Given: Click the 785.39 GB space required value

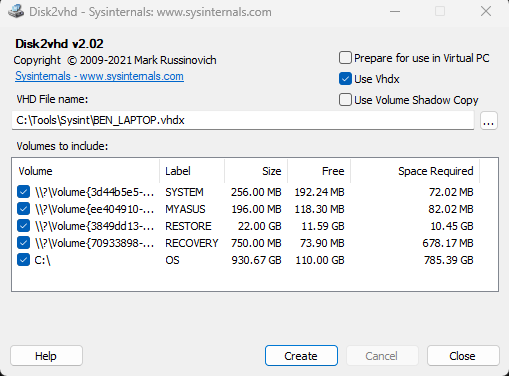Looking at the screenshot, I should pyautogui.click(x=449, y=260).
